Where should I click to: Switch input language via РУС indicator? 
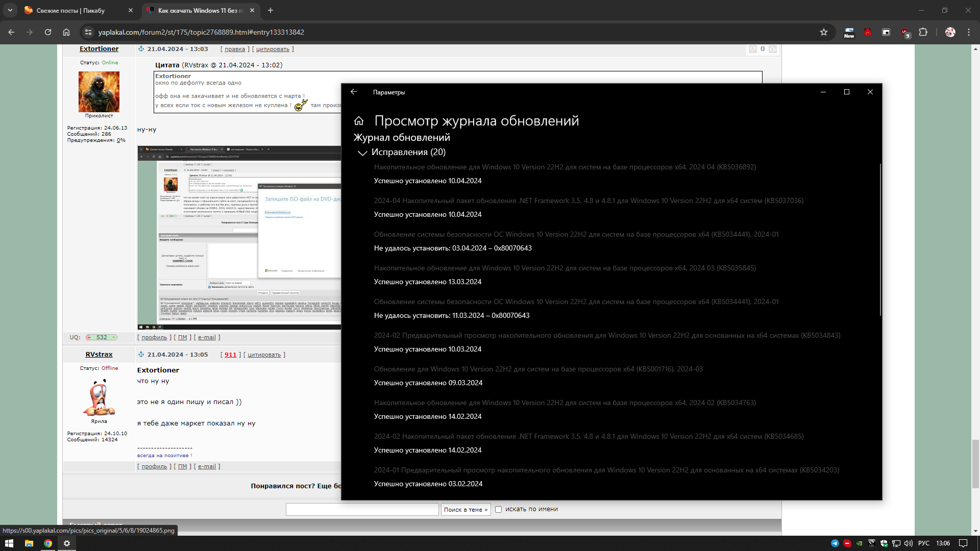pos(924,543)
